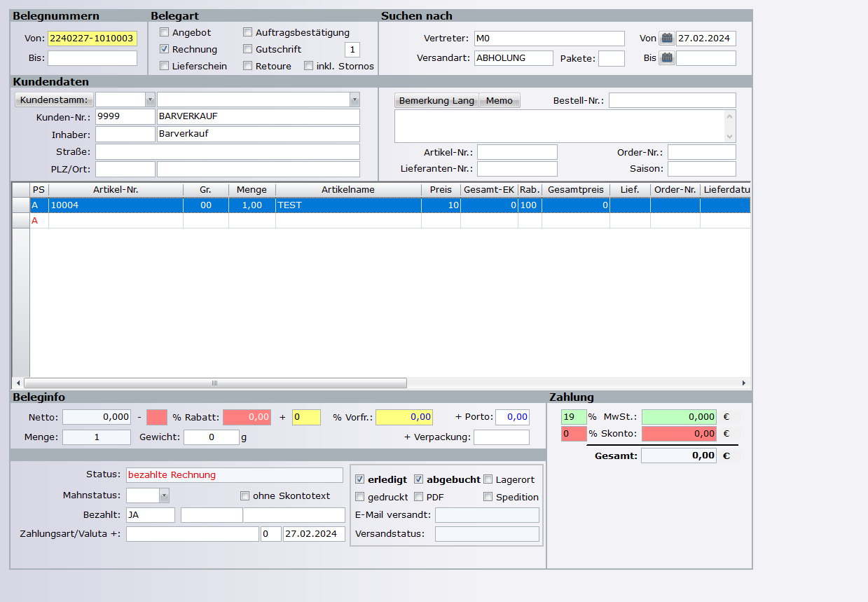Focus the Pakete field

coord(611,58)
